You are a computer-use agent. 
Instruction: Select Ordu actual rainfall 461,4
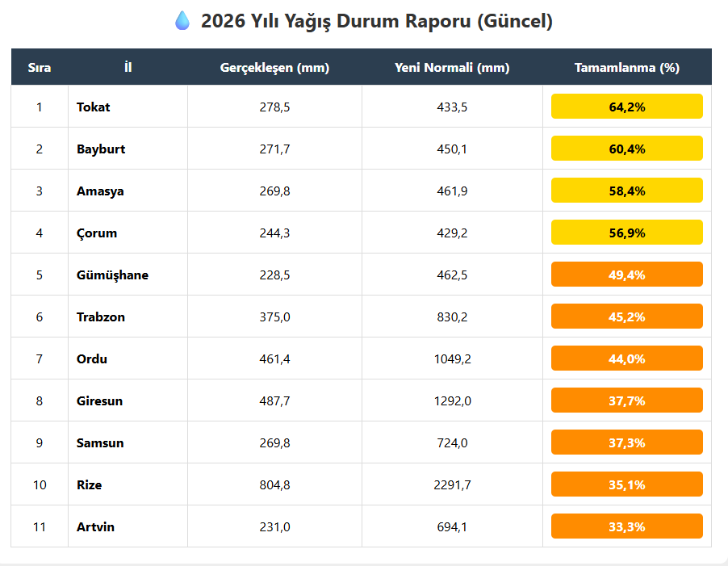(274, 359)
